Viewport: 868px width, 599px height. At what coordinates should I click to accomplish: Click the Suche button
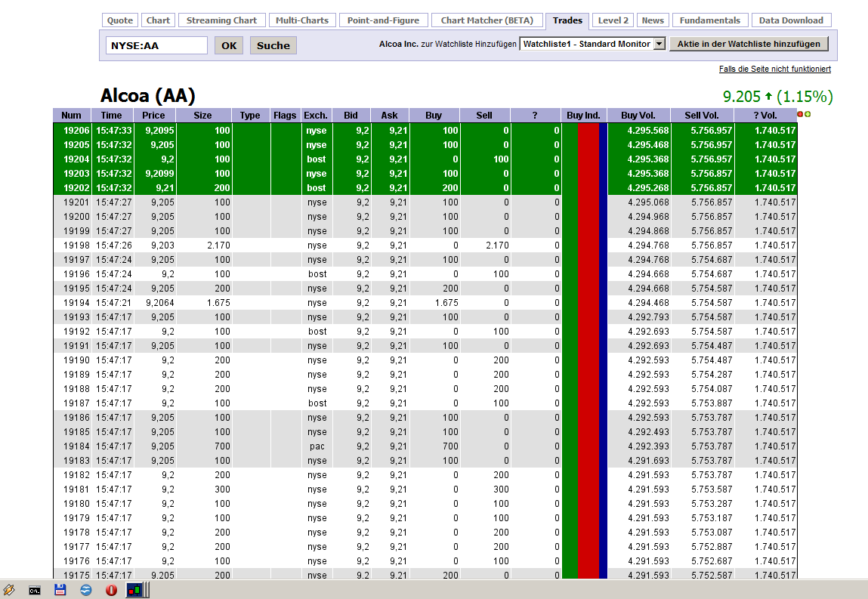(273, 45)
